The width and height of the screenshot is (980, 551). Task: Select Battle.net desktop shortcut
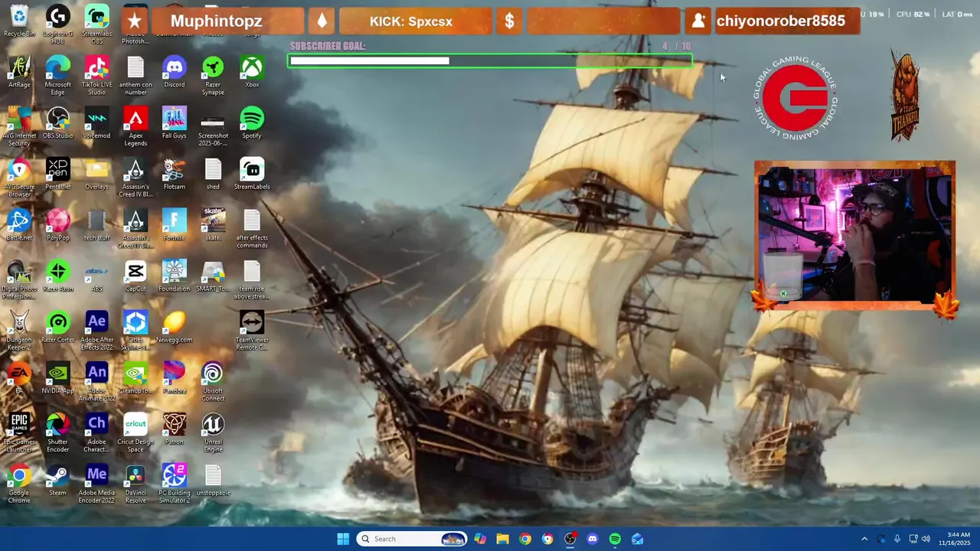pos(19,225)
